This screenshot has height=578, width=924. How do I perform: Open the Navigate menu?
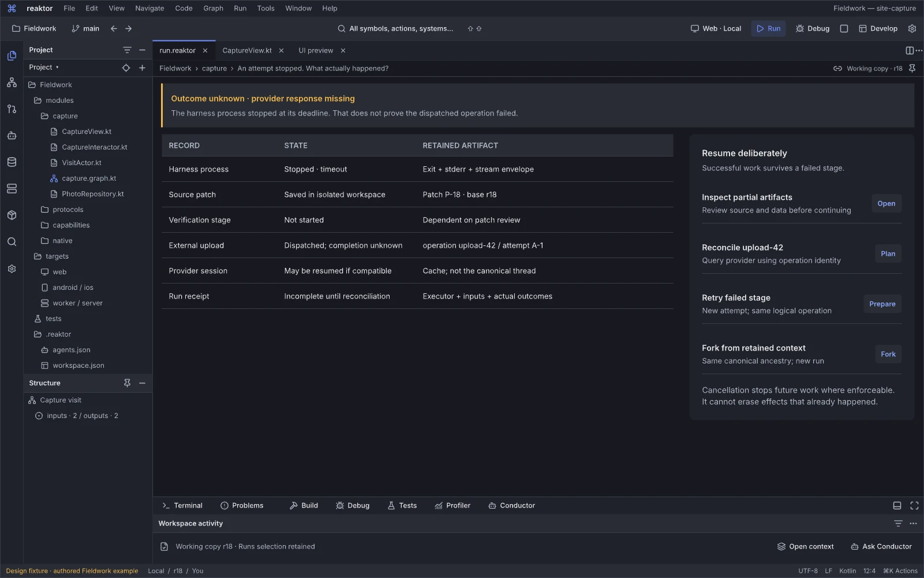tap(149, 8)
